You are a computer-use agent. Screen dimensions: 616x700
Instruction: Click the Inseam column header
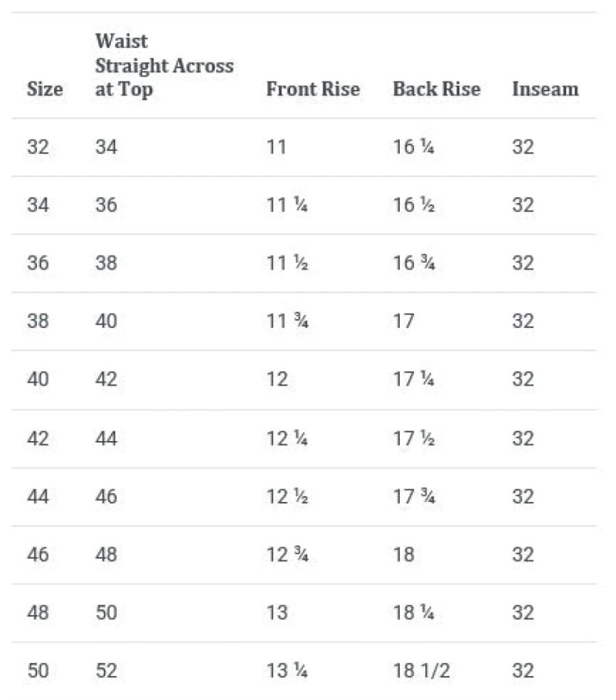pyautogui.click(x=545, y=89)
